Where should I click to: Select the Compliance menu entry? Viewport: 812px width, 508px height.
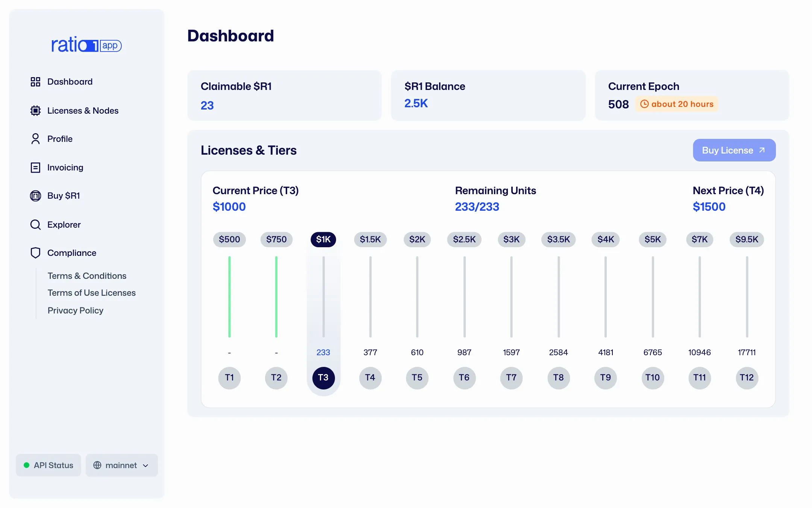point(72,253)
